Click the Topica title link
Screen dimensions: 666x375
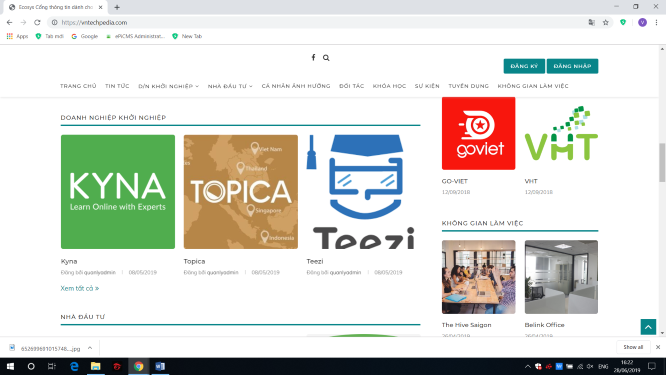pos(194,261)
